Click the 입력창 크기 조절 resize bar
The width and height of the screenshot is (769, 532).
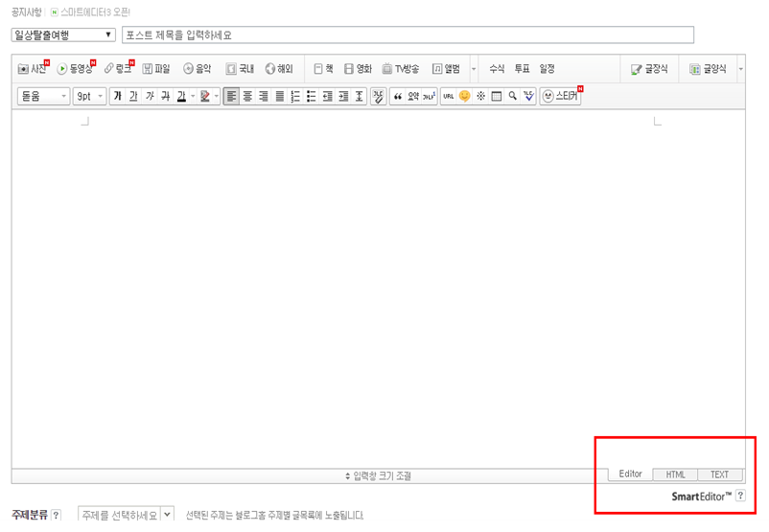coord(378,475)
